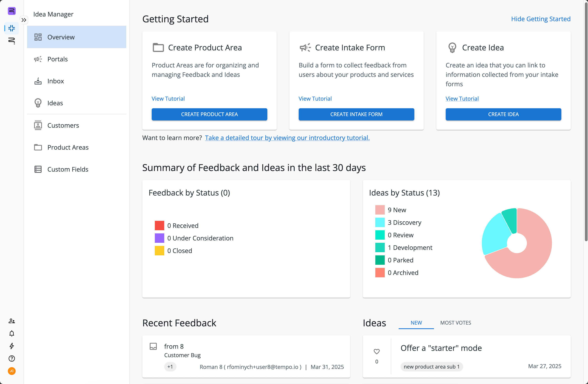Open the lightning quick-actions icon
This screenshot has width=588, height=384.
[12, 346]
